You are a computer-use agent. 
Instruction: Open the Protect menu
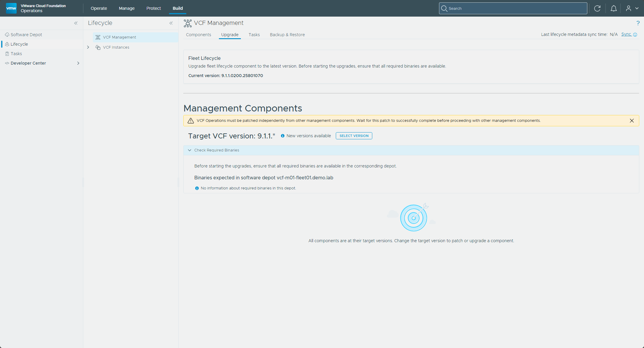coord(154,8)
